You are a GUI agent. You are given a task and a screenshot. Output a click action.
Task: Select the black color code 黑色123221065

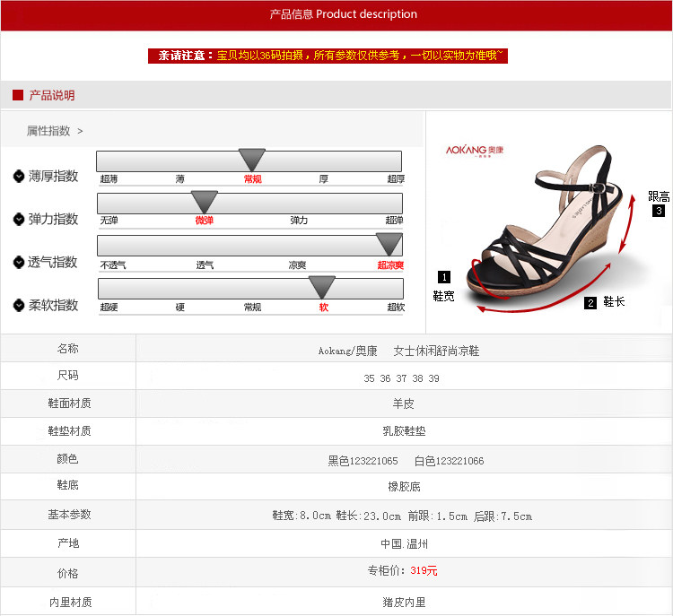(363, 461)
